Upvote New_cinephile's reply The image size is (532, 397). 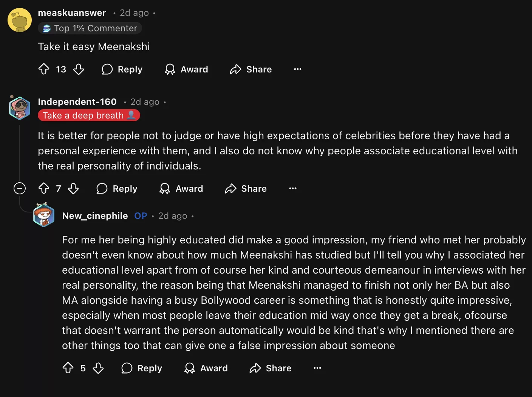pos(68,368)
